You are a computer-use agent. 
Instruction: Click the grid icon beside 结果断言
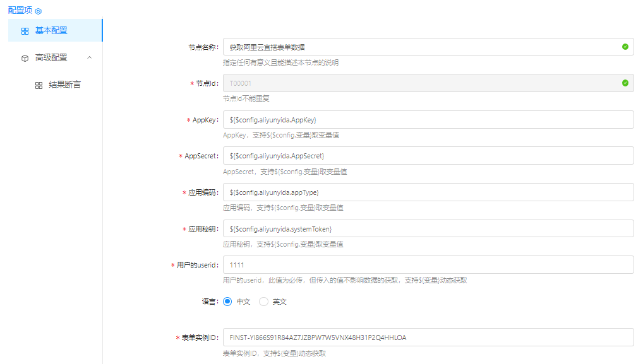coord(39,85)
